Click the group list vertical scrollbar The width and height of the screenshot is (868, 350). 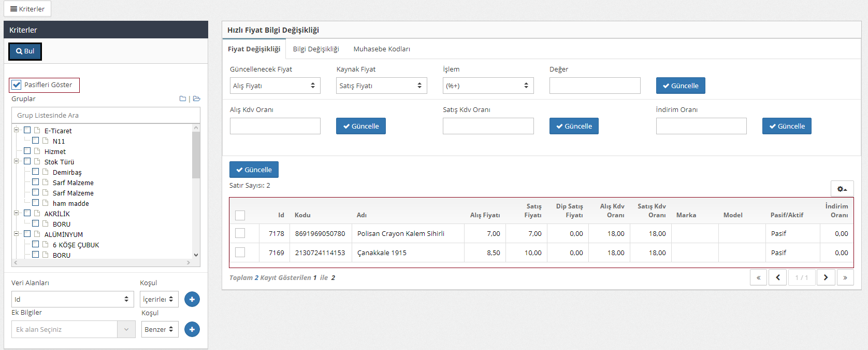[196, 156]
